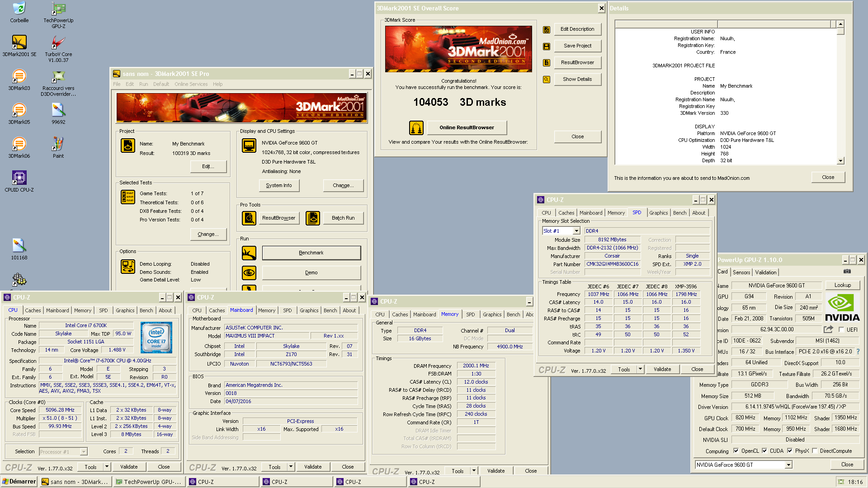Viewport: 868px width, 488px height.
Task: Open Tools dropdown arrow in CPU-Z Memory window
Action: [474, 471]
